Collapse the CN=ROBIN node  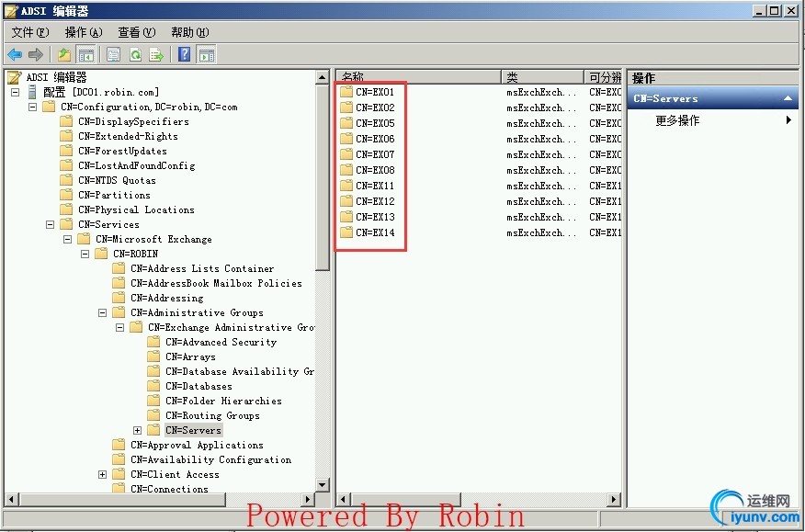[85, 254]
